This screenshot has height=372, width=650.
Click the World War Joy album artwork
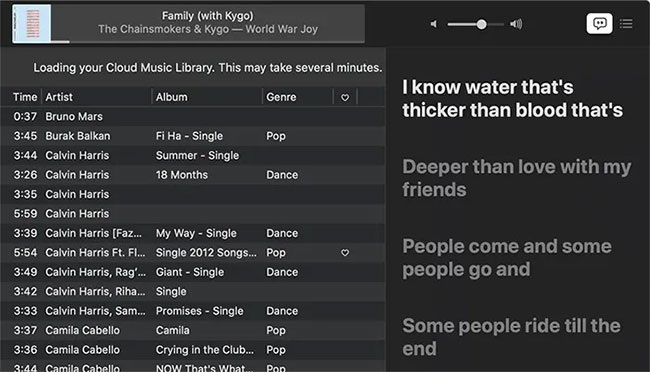[x=32, y=24]
